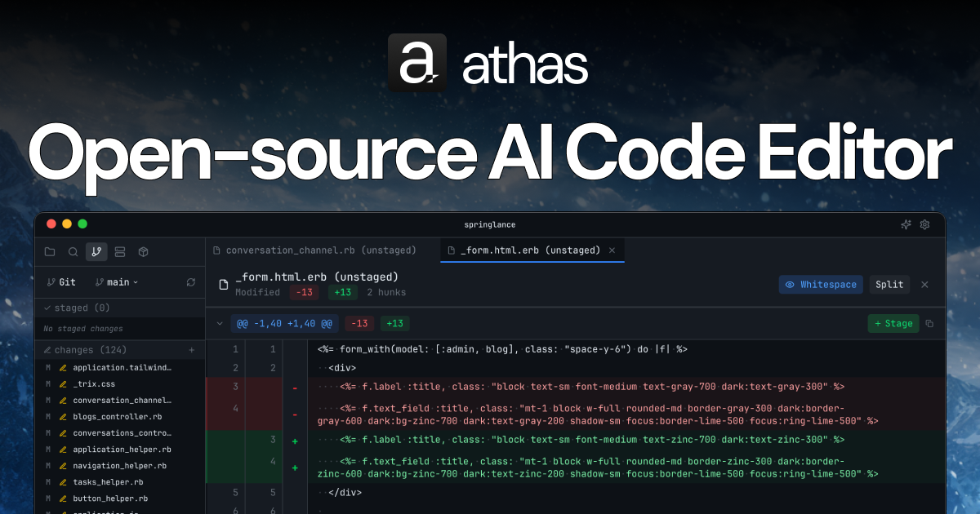
Task: Enable Split view for the diff
Action: click(x=889, y=284)
